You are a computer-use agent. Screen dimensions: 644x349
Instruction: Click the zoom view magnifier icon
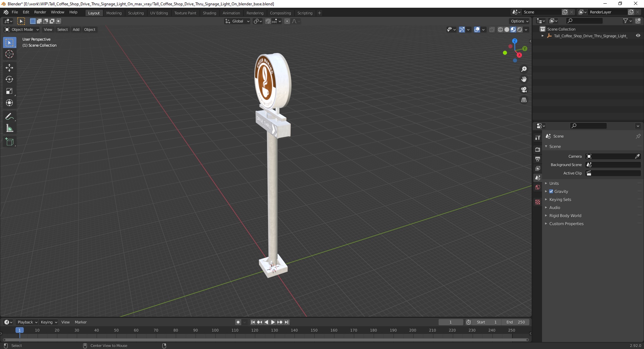[x=524, y=69]
